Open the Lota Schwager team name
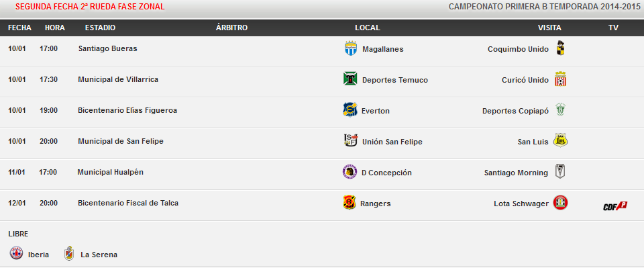Viewport: 644px width, 268px height. (521, 204)
